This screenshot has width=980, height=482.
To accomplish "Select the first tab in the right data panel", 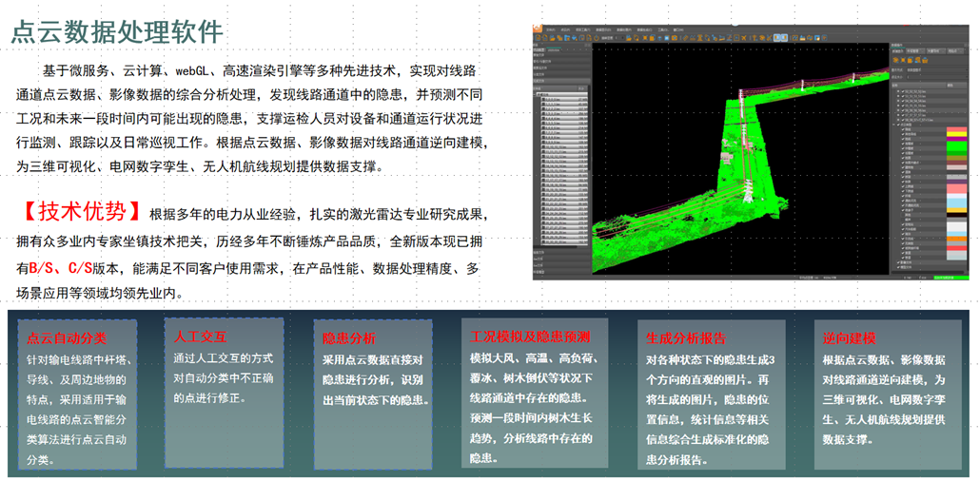I will (896, 51).
